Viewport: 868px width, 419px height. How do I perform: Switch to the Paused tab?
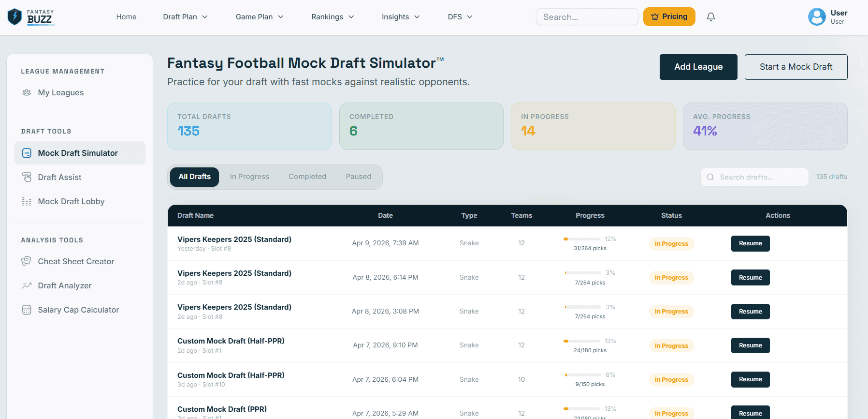pyautogui.click(x=359, y=177)
